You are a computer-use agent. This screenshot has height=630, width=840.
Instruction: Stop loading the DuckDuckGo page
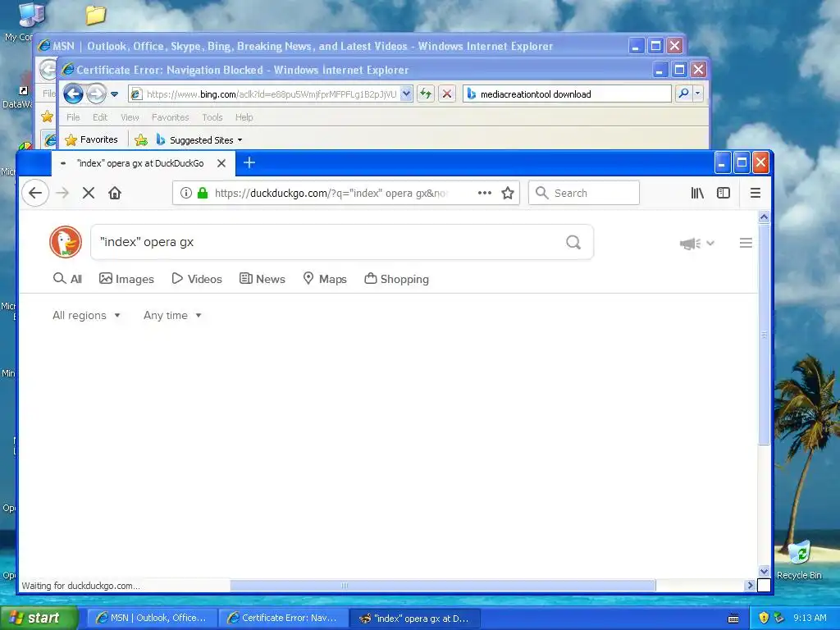[89, 193]
